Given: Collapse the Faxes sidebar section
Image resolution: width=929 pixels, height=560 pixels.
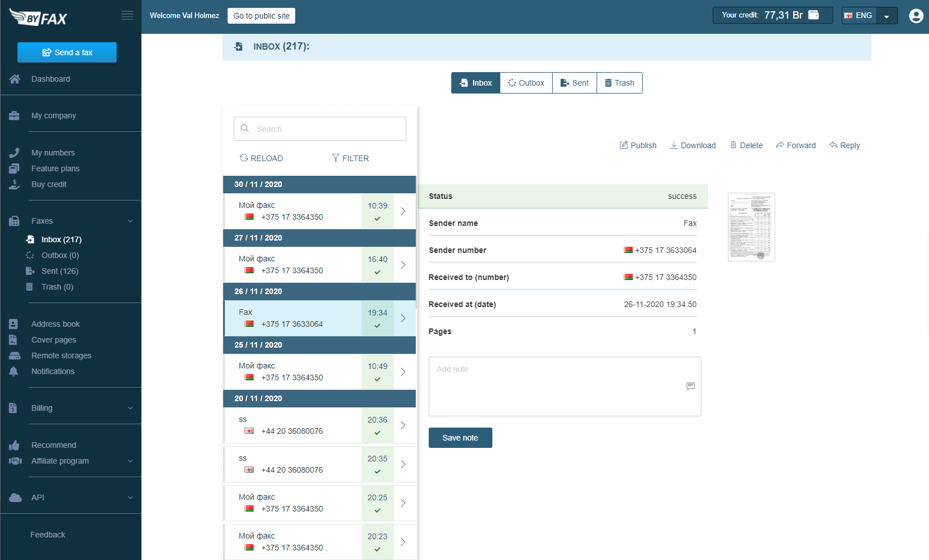Looking at the screenshot, I should pyautogui.click(x=130, y=221).
